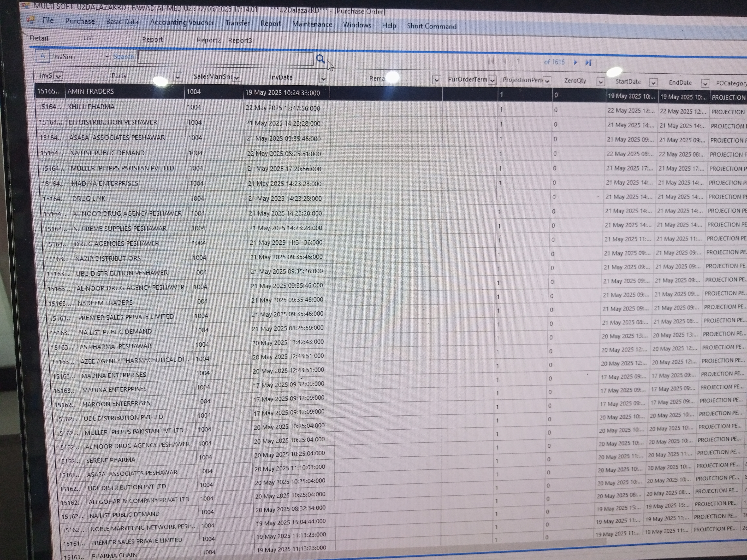
Task: Open the InvDate column filter dropdown
Action: click(x=323, y=79)
